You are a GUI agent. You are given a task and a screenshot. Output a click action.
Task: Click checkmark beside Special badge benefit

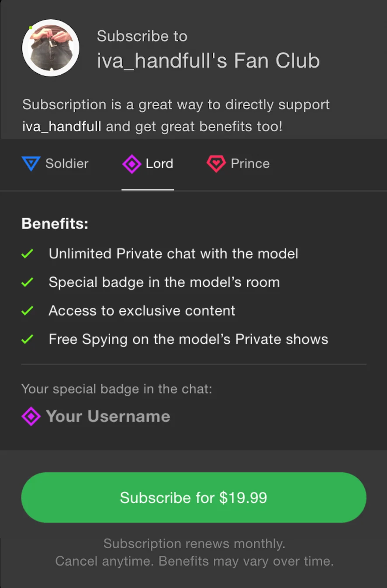click(x=28, y=282)
